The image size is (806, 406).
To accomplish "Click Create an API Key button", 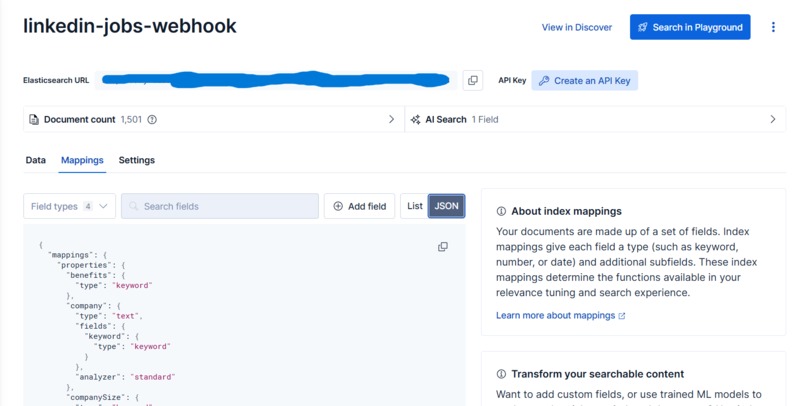I will [x=584, y=81].
